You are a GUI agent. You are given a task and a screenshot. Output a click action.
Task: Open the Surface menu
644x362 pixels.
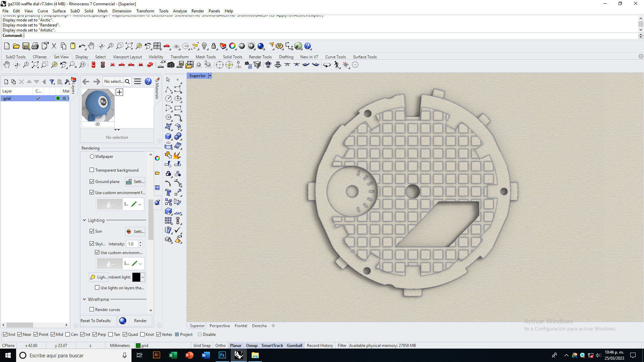59,11
